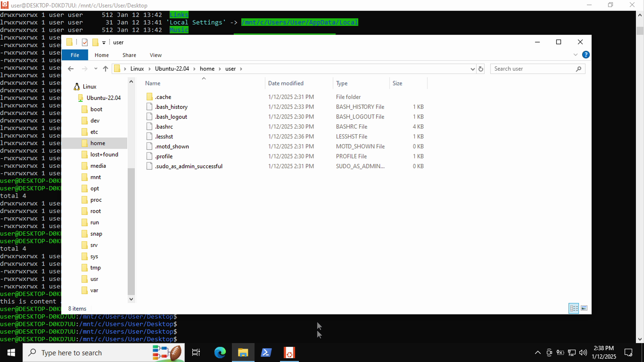Click the Properties quick access icon
The image size is (644, 362).
85,42
